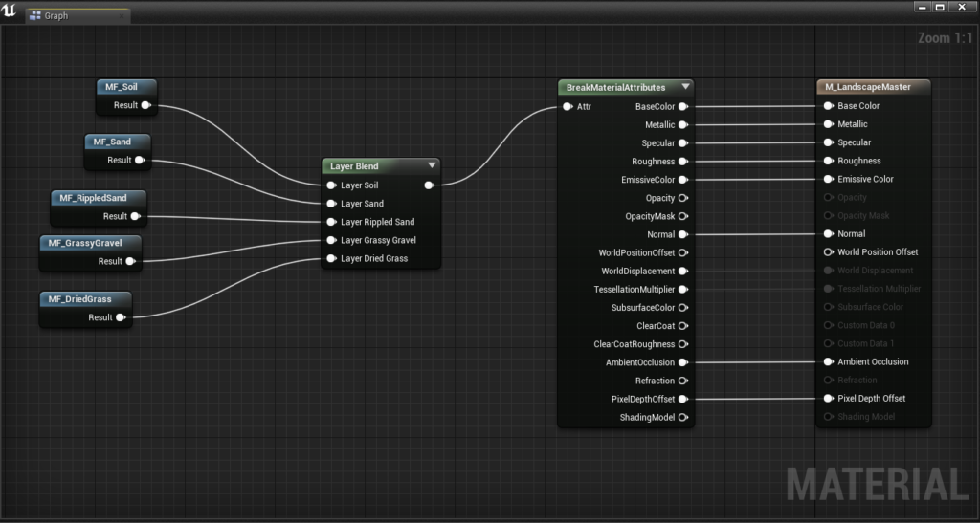Image resolution: width=980 pixels, height=523 pixels.
Task: Click the Normal output pin on BreakMaterialAttributes
Action: [683, 234]
